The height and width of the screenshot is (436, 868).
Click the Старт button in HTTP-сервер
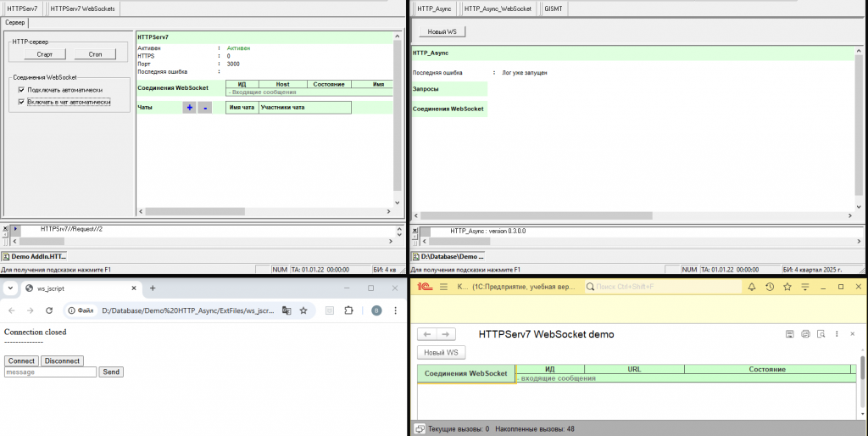(x=45, y=53)
